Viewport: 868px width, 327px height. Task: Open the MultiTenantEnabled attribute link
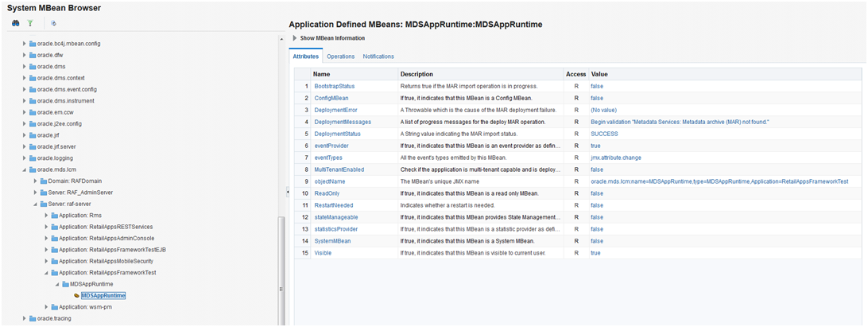click(339, 169)
